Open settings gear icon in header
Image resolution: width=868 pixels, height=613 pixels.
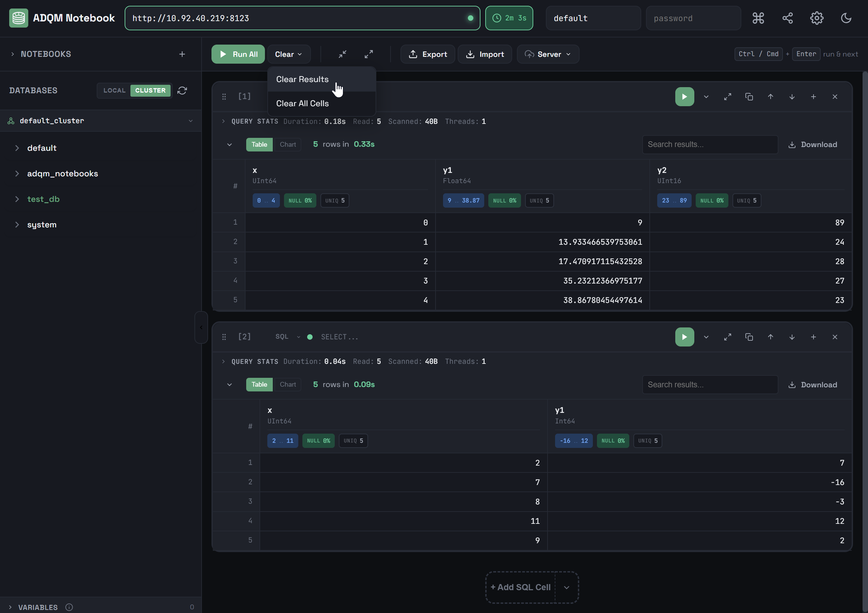tap(817, 18)
